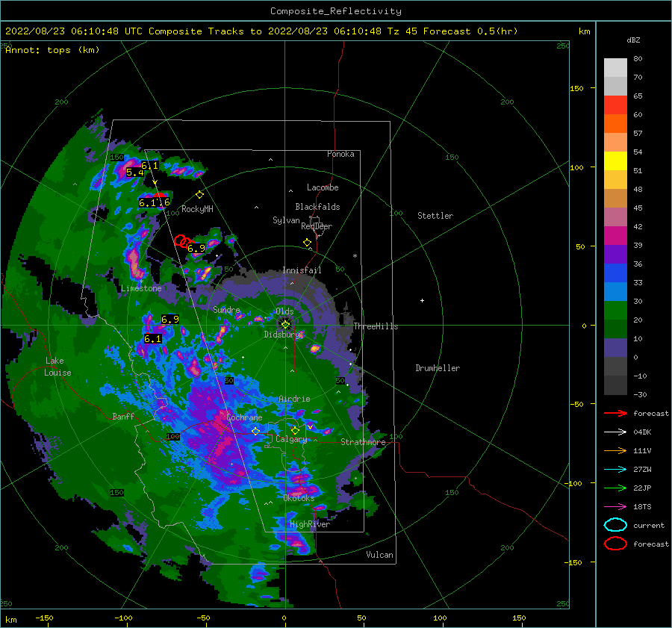
Task: Click the dBZ legend heading
Action: pyautogui.click(x=633, y=40)
